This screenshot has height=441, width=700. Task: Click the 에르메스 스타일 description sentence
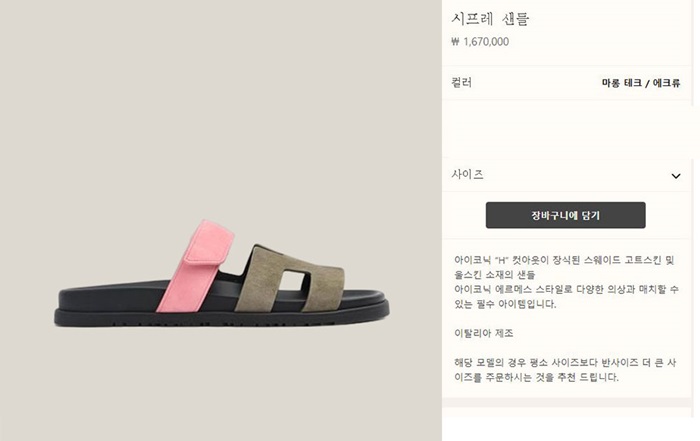point(566,296)
